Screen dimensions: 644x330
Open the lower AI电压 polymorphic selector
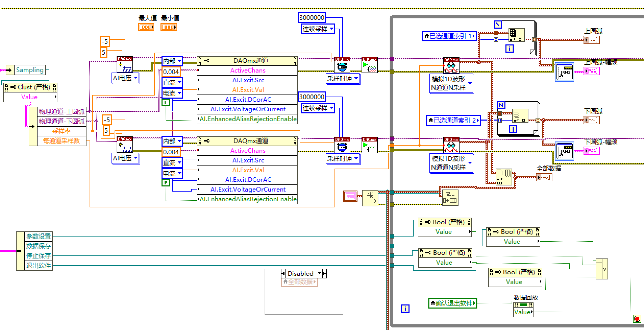(x=126, y=158)
